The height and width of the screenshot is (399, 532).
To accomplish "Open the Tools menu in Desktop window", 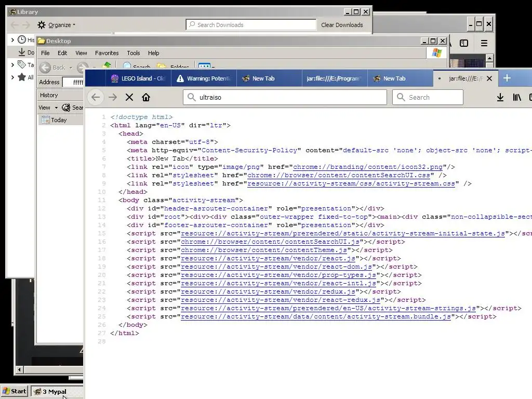I will point(134,53).
